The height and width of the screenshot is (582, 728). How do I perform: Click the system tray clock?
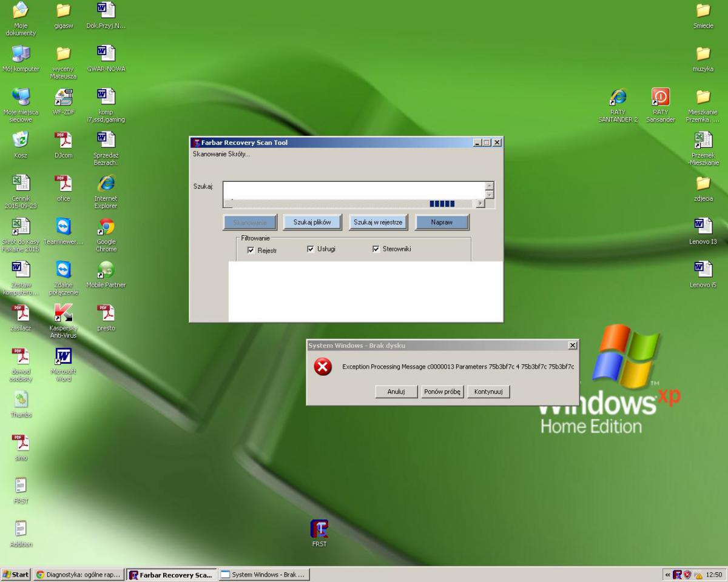713,574
